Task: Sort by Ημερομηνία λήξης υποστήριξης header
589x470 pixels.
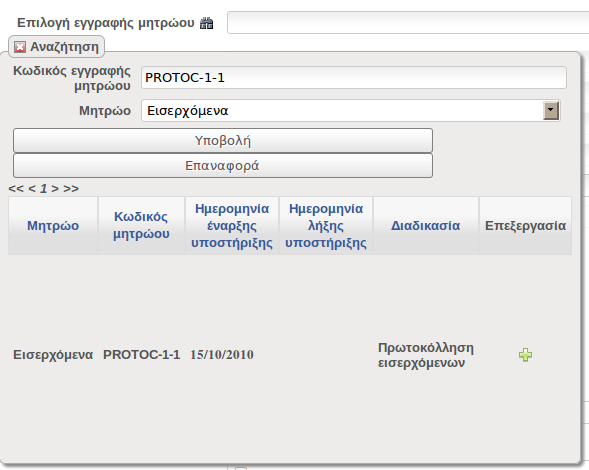Action: point(326,225)
